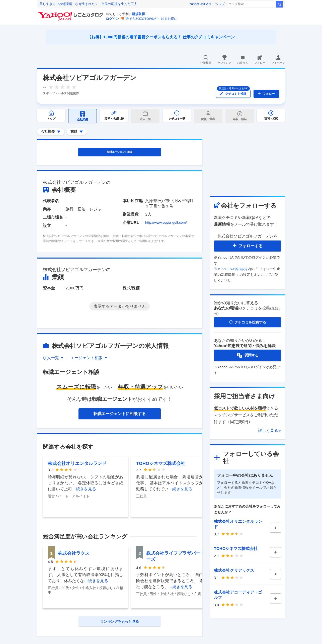Open the 質問・相談 tab
322x644 pixels.
(x=271, y=115)
